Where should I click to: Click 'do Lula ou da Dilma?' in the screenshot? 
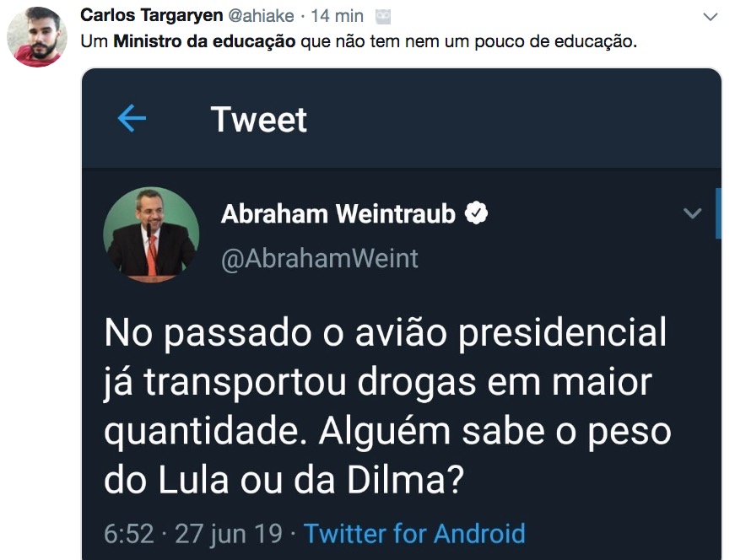284,481
